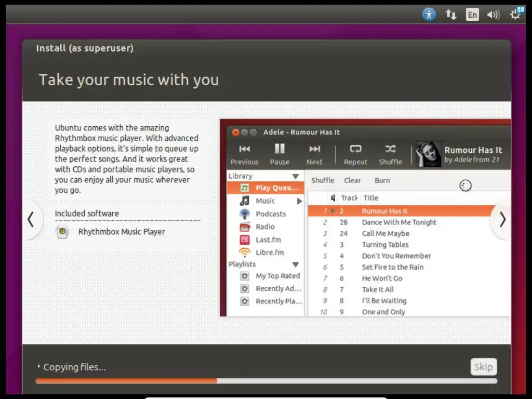Open the system power gear menu
Screen dimensions: 532x399
pyautogui.click(x=516, y=14)
